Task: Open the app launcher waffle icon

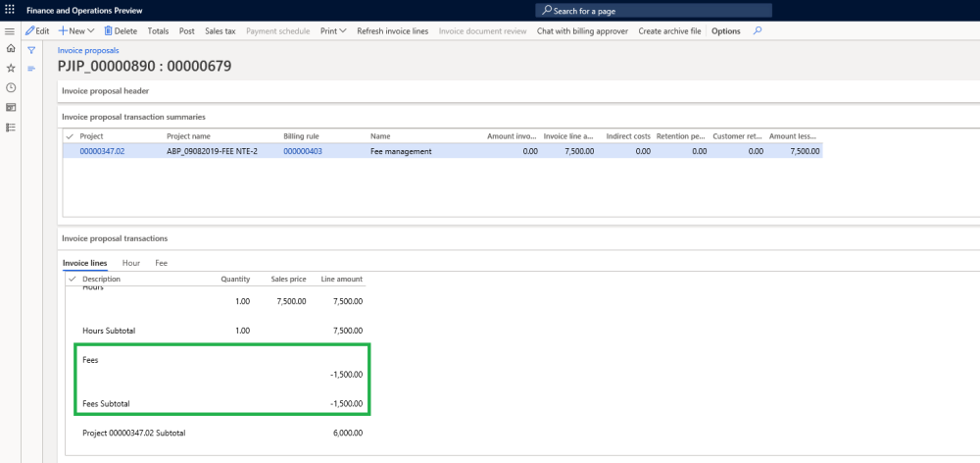Action: tap(10, 10)
